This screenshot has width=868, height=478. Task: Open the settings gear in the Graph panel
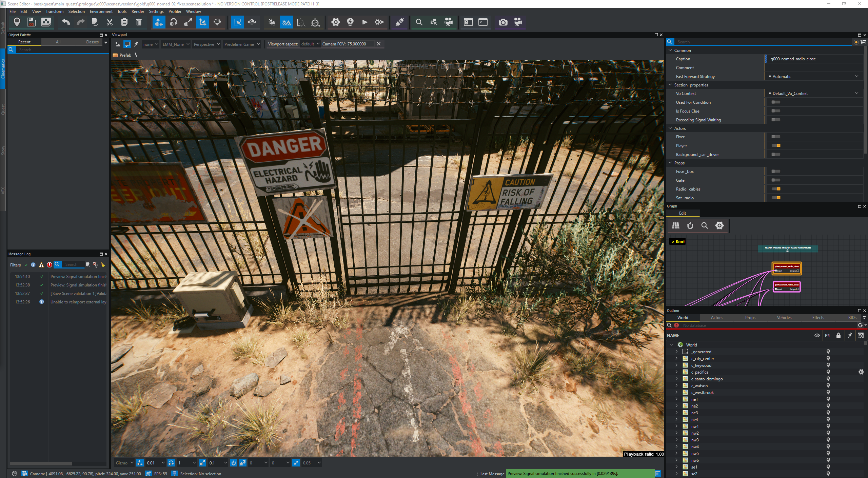719,225
